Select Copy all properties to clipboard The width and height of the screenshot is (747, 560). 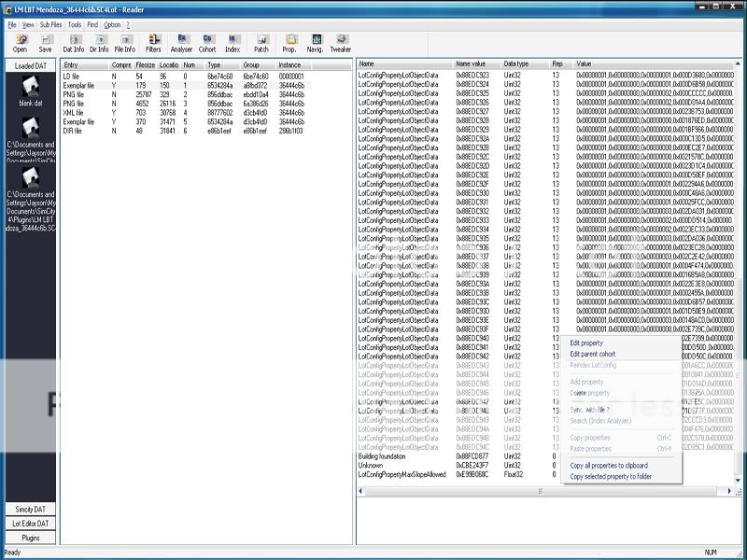609,465
